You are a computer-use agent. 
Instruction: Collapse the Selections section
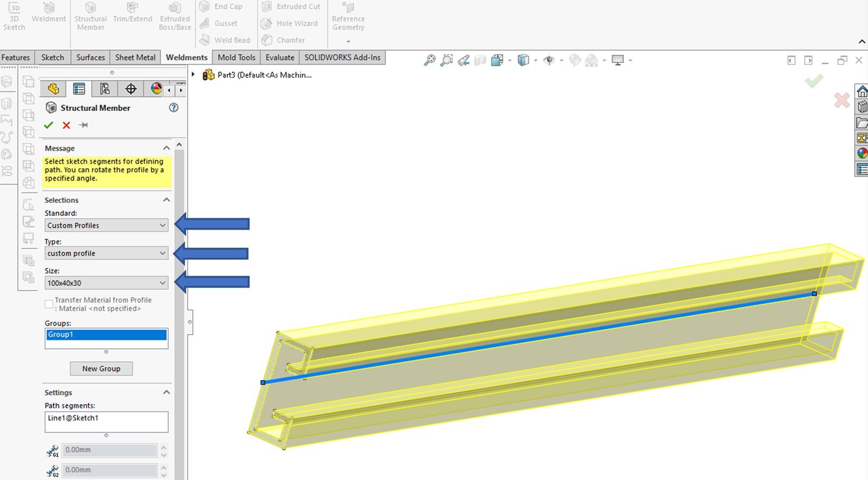(167, 200)
